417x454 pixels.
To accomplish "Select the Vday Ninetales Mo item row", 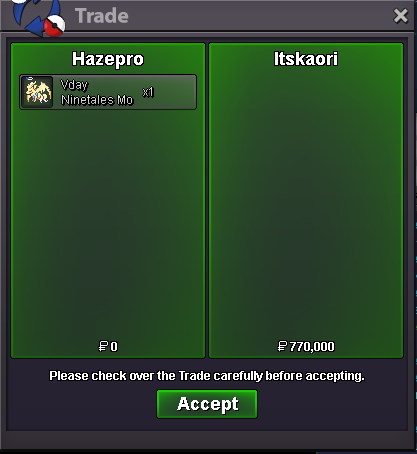I will [x=108, y=92].
